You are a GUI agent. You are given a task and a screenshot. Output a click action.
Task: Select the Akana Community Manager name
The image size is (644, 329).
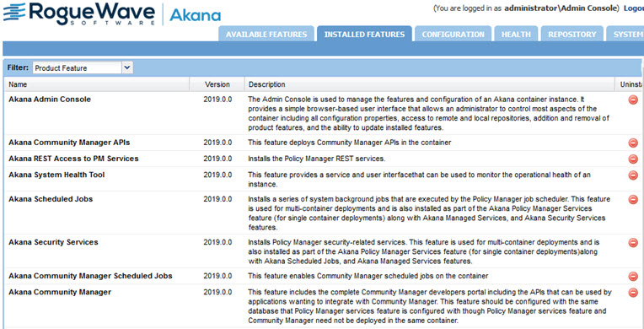point(60,292)
